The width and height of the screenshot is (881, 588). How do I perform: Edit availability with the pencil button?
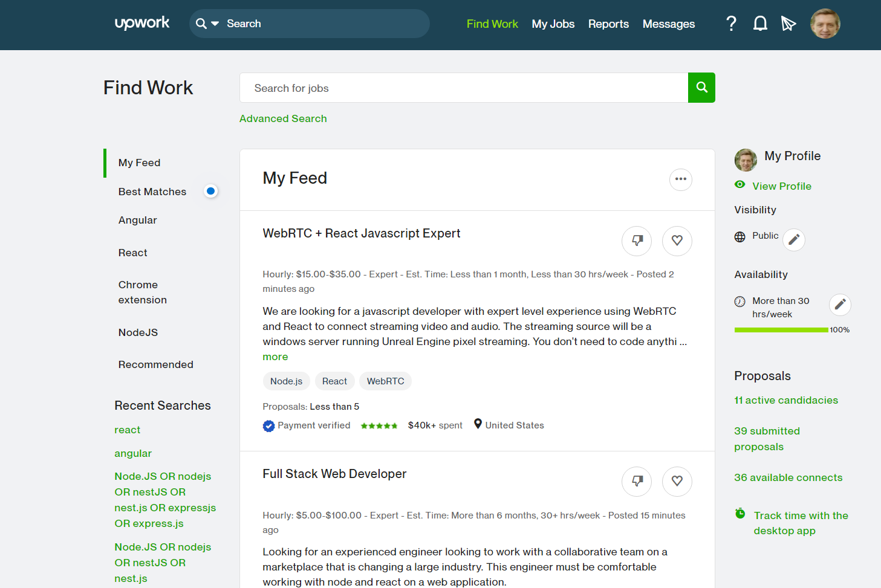coord(840,305)
